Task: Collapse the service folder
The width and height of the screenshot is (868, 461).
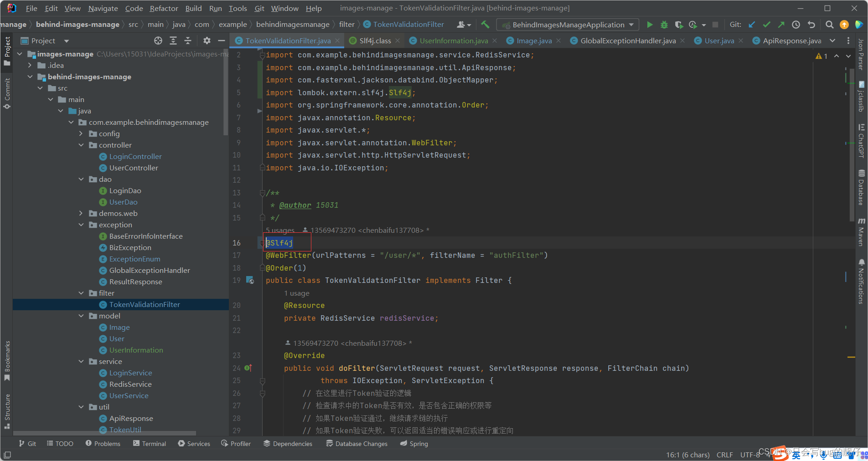Action: 81,361
